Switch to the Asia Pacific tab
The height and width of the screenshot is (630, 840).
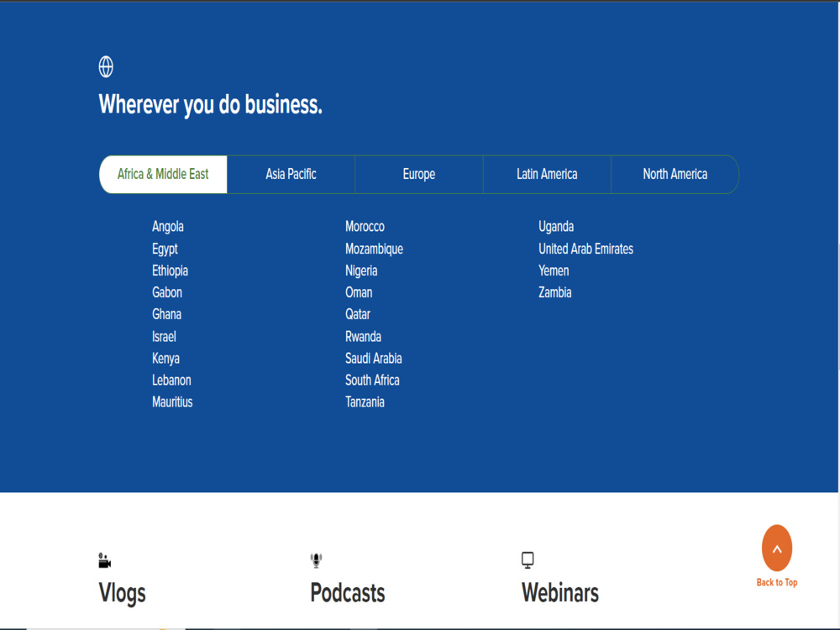291,174
